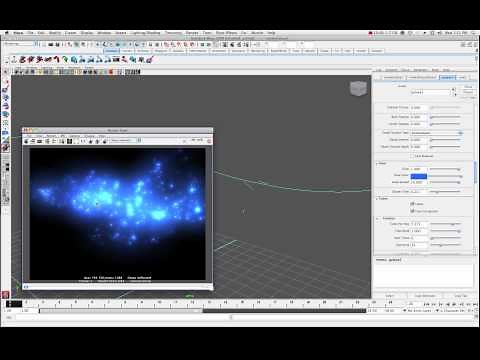Open the Window menu in the main menu bar

tap(104, 33)
